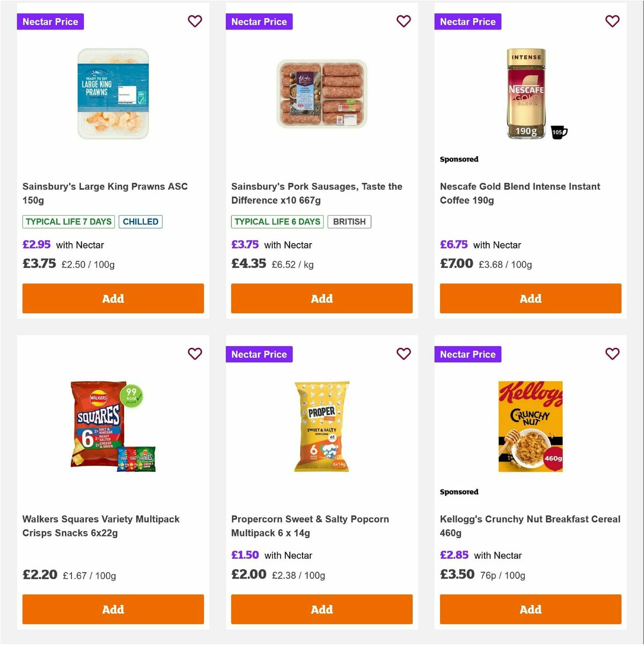Add the Propercorn Sweet & Salty popcorn
The width and height of the screenshot is (644, 645).
coord(321,609)
